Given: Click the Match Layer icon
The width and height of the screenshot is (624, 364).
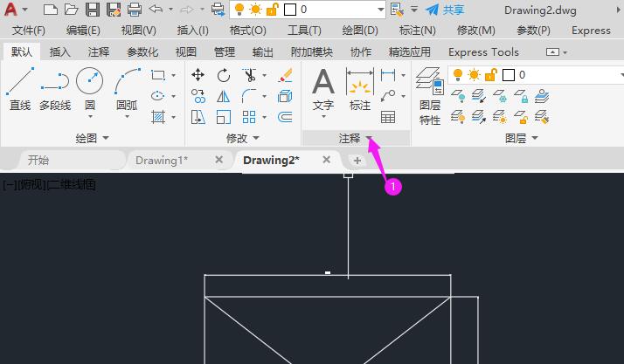Looking at the screenshot, I should coord(542,117).
